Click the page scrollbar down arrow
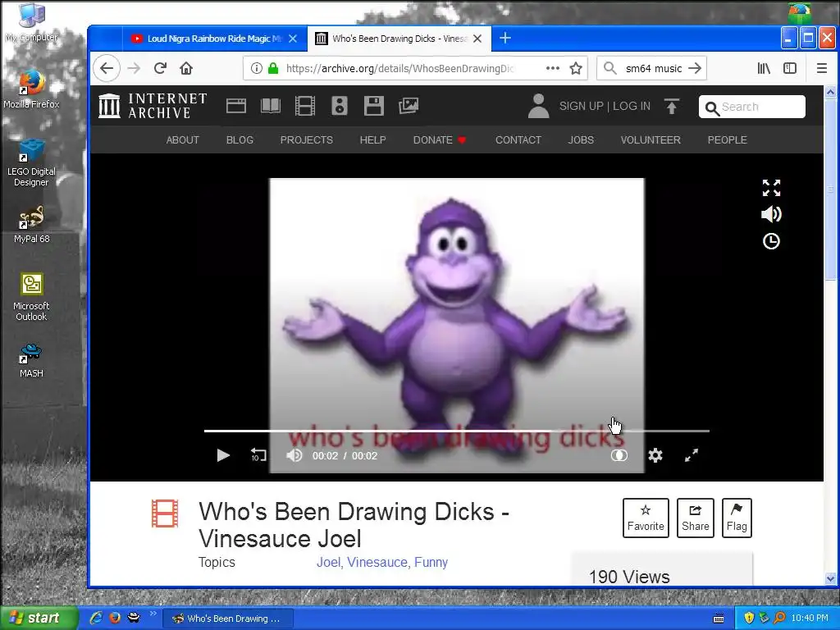Screen dimensions: 840x630 click(830, 578)
